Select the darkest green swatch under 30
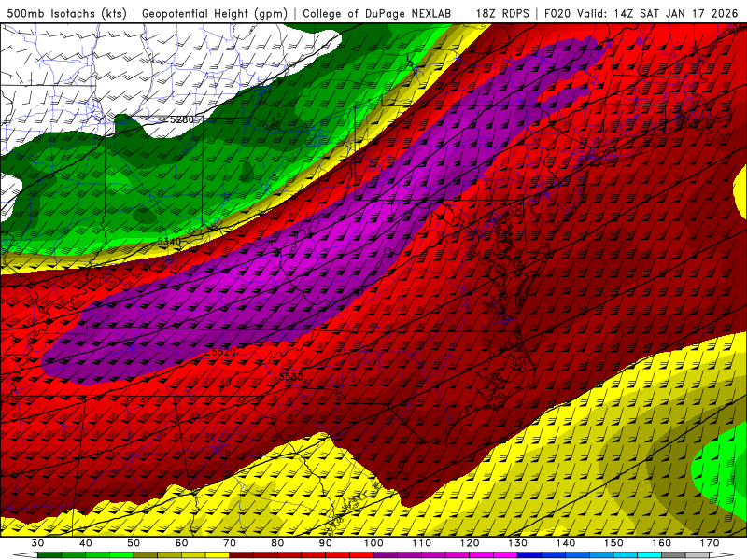This screenshot has height=560, width=747. (x=49, y=555)
